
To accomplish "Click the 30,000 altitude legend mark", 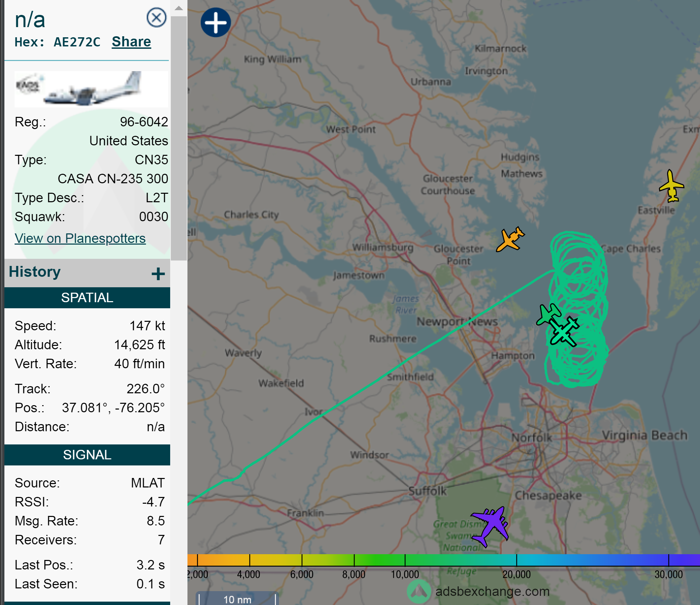I will [668, 574].
